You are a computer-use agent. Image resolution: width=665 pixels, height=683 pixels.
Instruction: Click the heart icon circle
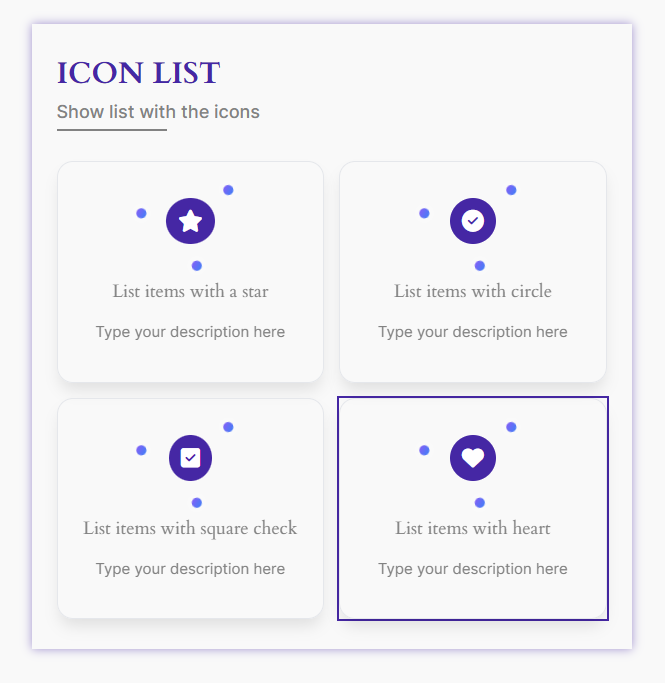pos(473,458)
